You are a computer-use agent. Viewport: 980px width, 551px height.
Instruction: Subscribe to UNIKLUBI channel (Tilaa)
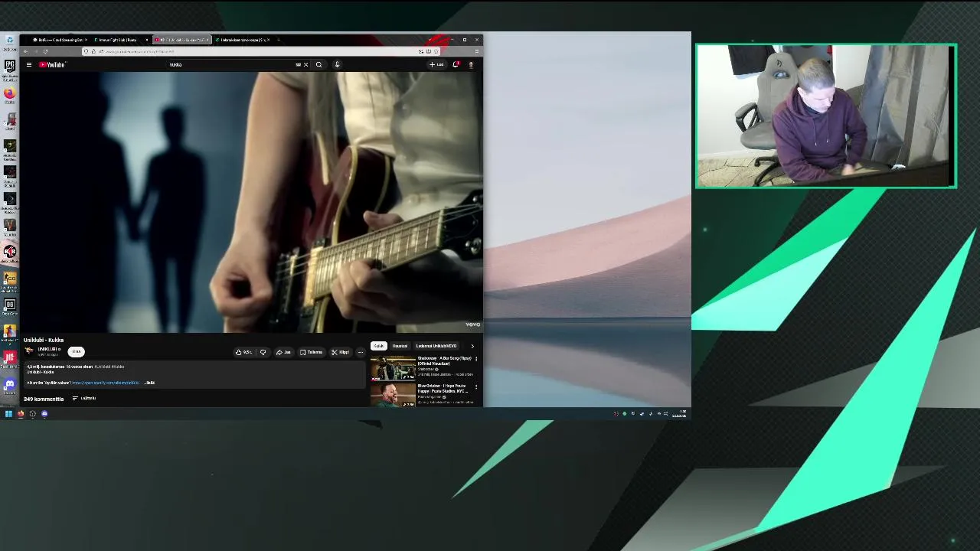76,351
